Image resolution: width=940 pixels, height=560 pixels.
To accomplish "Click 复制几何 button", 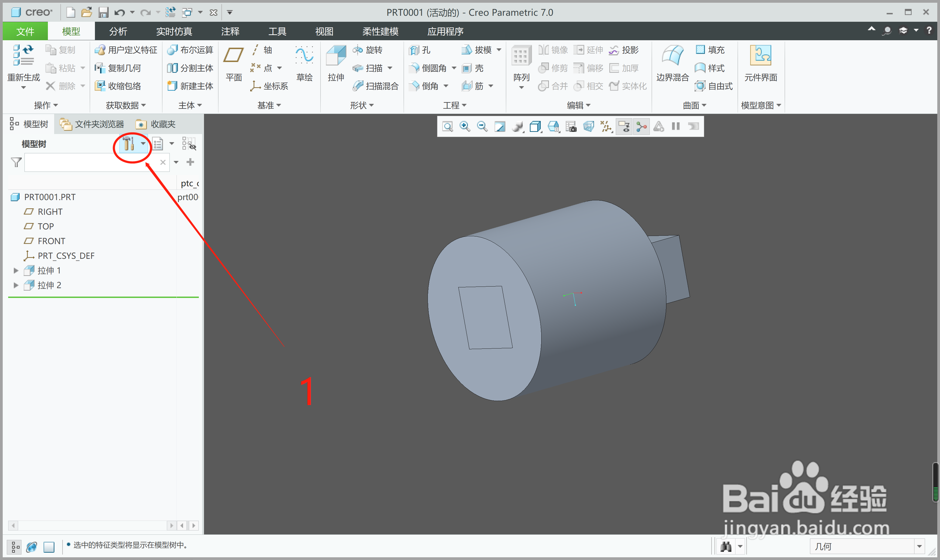I will [x=118, y=68].
